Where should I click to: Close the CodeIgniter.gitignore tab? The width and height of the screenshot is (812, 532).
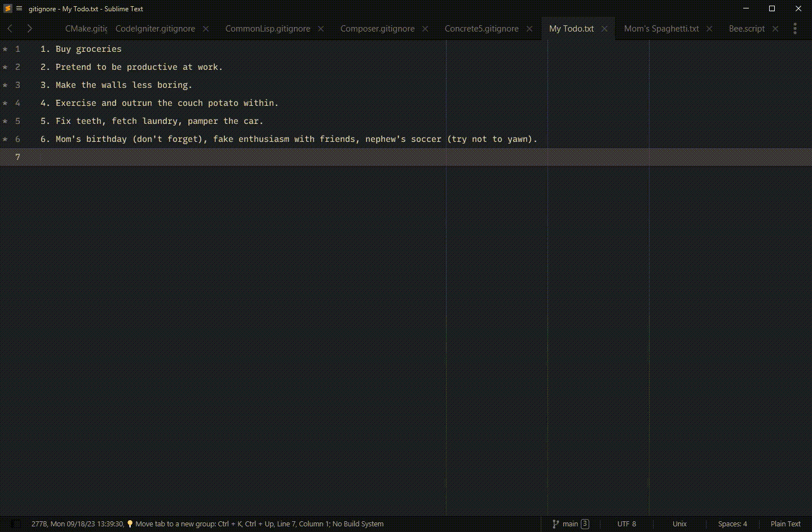[x=206, y=29]
